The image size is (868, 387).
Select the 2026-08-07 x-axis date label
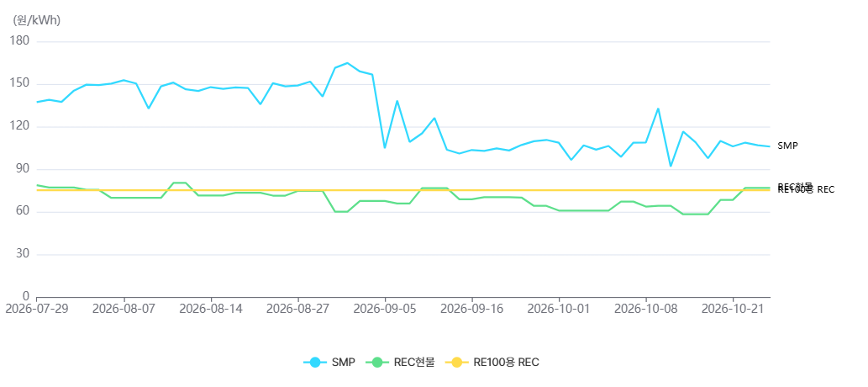click(x=124, y=308)
